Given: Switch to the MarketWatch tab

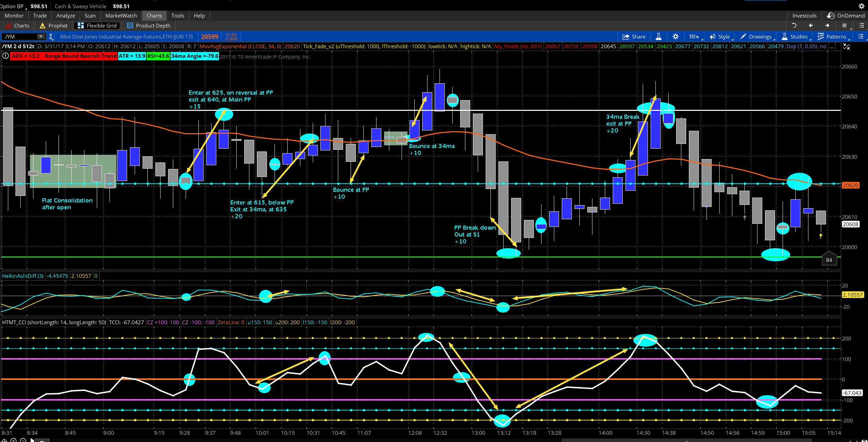Looking at the screenshot, I should [121, 15].
